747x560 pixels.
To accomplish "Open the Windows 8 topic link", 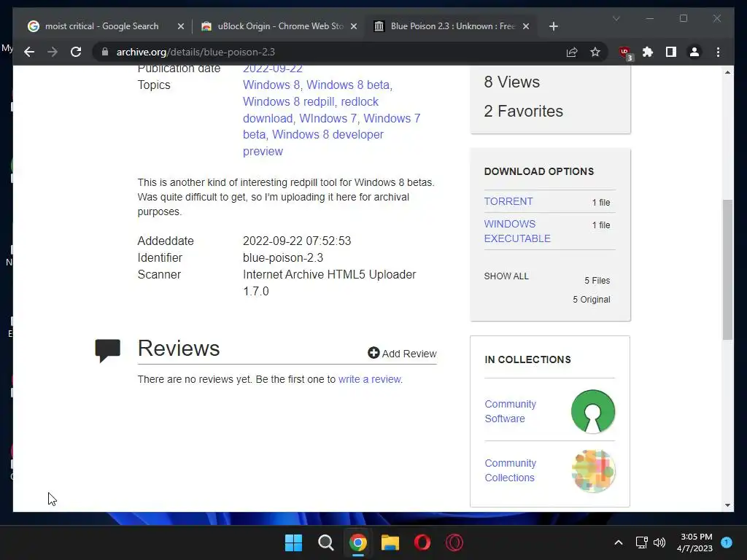I will (271, 85).
